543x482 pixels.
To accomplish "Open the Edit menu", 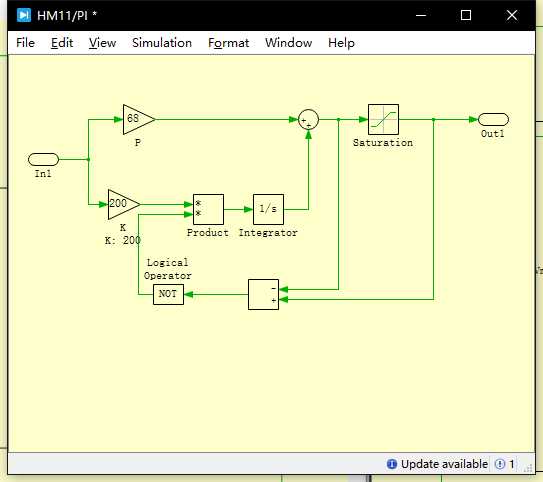I will point(62,43).
